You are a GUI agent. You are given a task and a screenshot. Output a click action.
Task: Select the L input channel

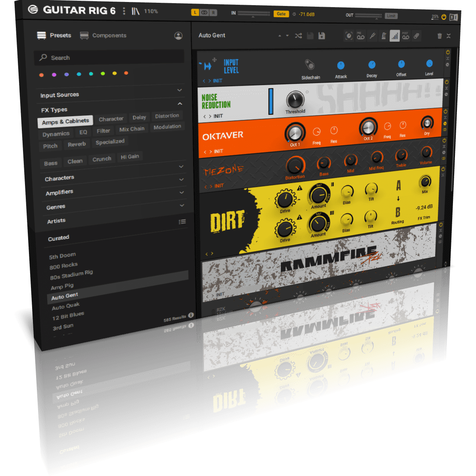(195, 13)
